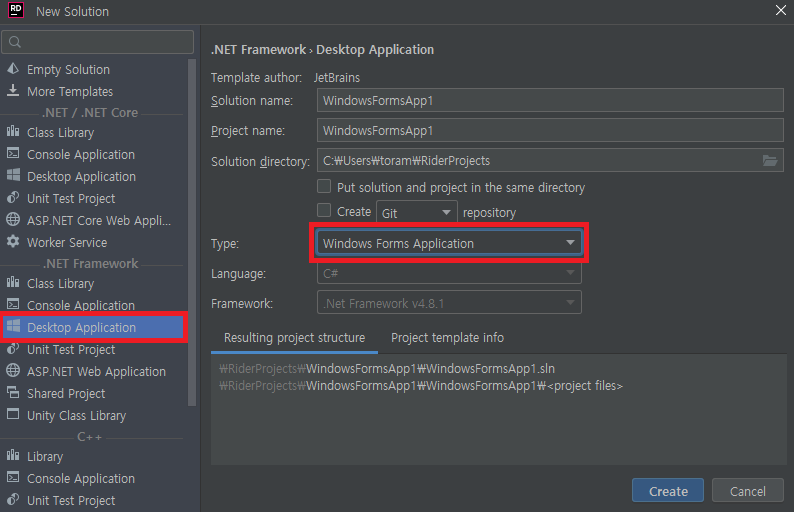This screenshot has width=794, height=512.
Task: Click the .NET Core Class Library icon
Action: pyautogui.click(x=13, y=132)
